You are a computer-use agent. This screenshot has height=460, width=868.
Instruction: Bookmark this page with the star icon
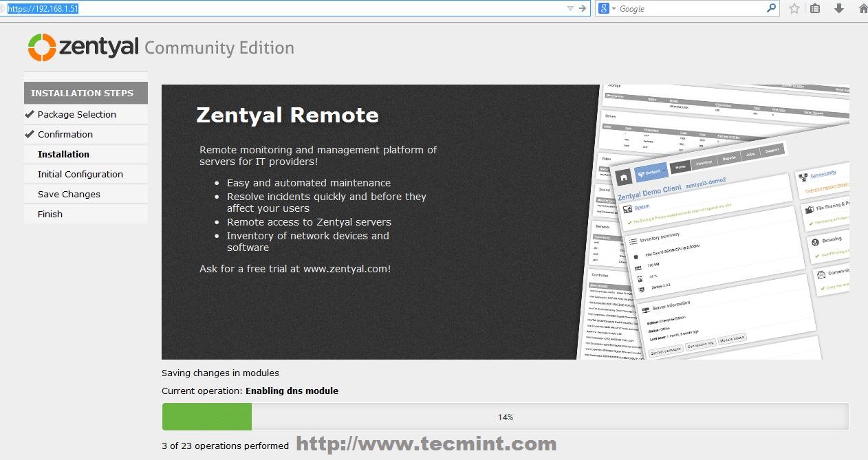coord(794,8)
